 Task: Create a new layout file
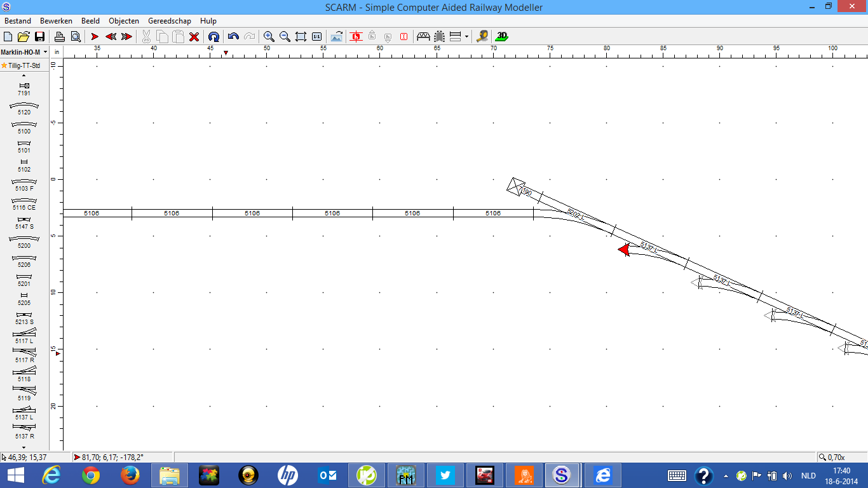pyautogui.click(x=8, y=37)
